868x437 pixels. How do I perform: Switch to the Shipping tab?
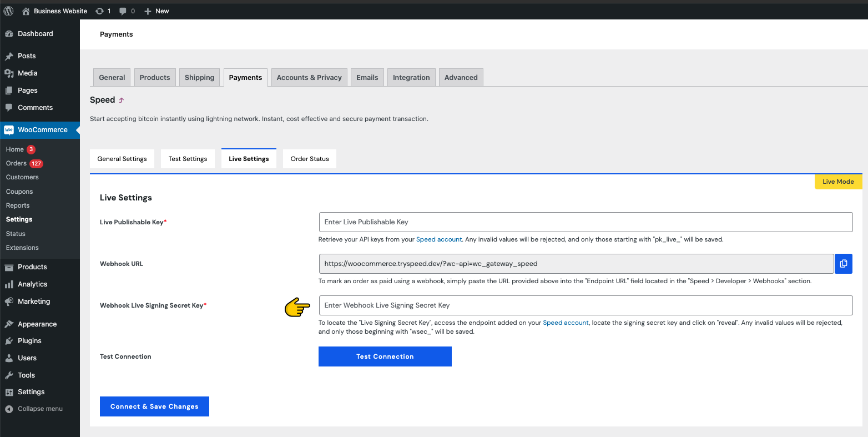(x=199, y=78)
